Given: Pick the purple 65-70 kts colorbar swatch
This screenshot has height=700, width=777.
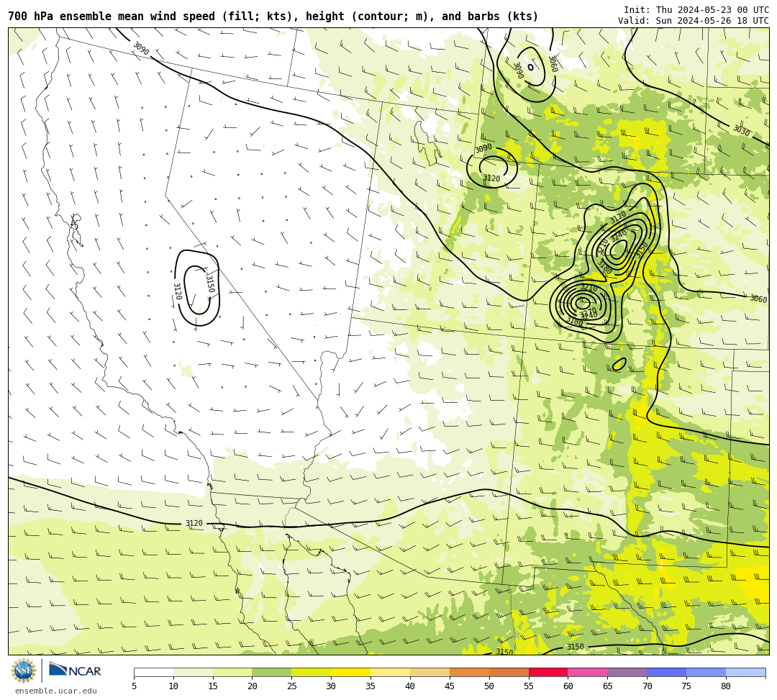Looking at the screenshot, I should pyautogui.click(x=627, y=672).
